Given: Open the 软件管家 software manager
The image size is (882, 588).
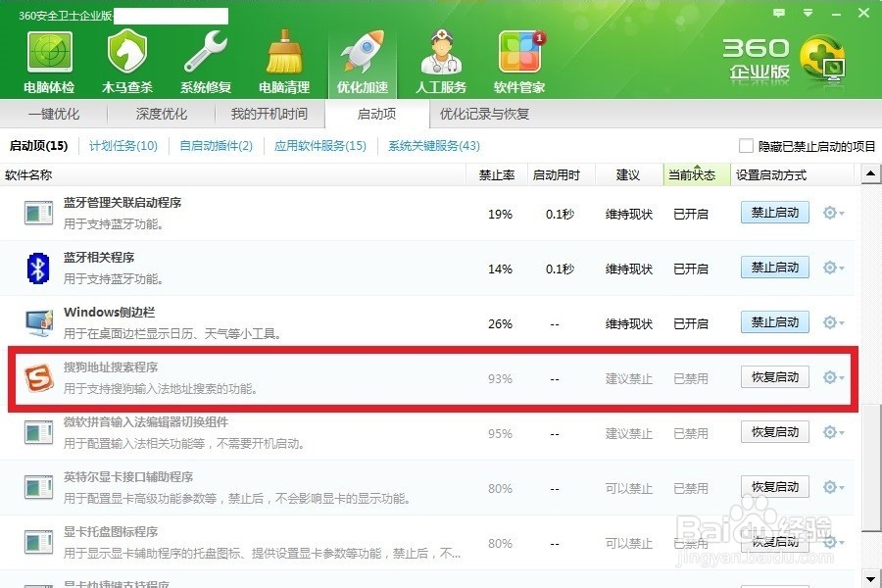Looking at the screenshot, I should pyautogui.click(x=519, y=56).
